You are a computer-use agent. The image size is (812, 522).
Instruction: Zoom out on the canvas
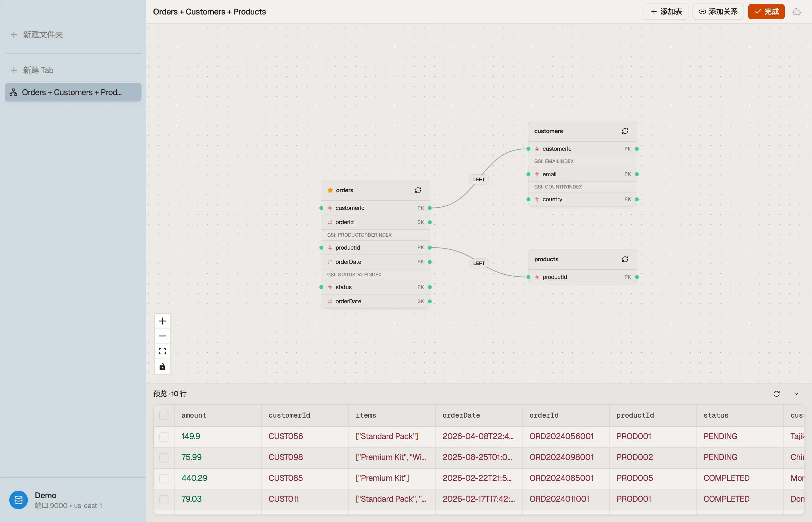(x=162, y=336)
